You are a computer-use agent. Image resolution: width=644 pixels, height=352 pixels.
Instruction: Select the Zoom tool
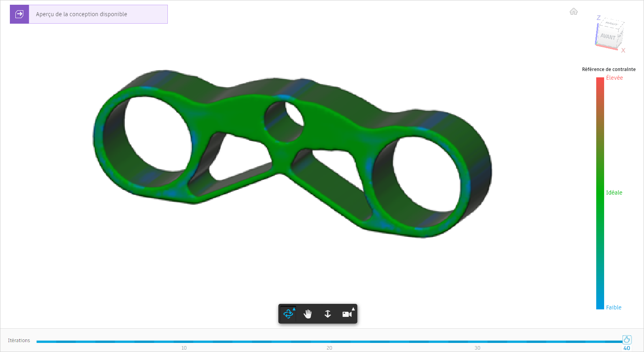[x=327, y=314]
